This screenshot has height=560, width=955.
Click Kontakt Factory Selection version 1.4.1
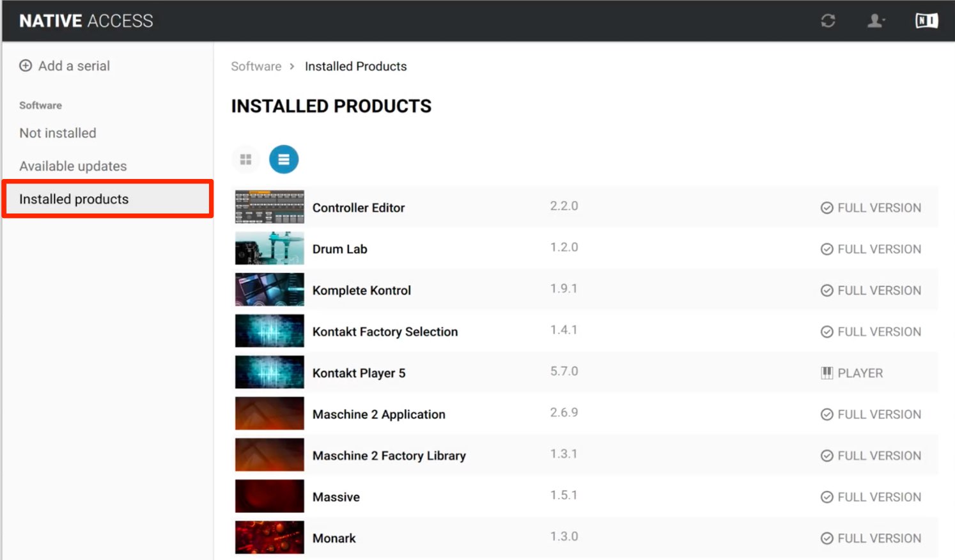(x=564, y=330)
